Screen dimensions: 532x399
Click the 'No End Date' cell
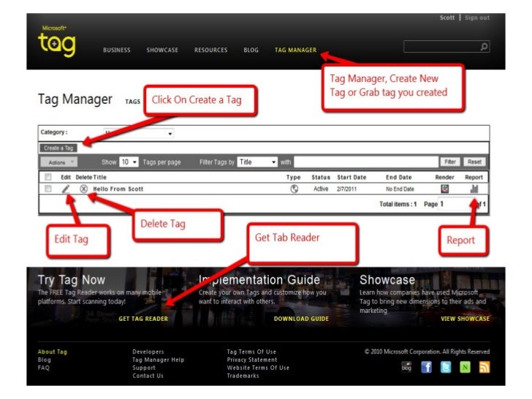click(x=400, y=189)
